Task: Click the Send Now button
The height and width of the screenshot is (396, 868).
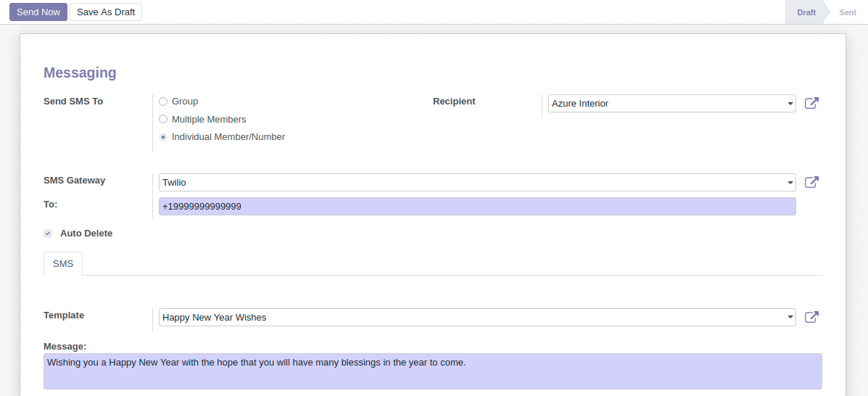Action: [x=38, y=12]
